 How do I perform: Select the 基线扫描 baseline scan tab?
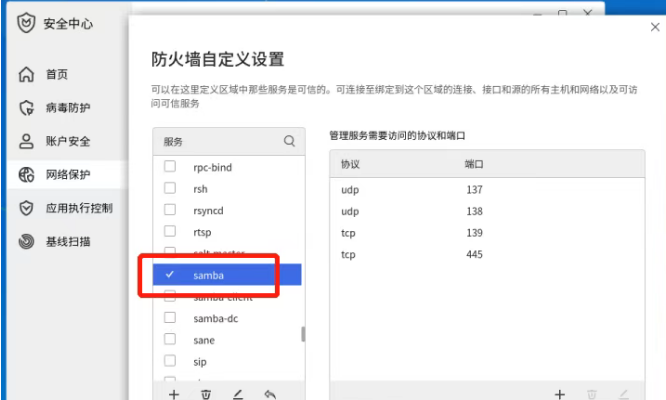66,242
